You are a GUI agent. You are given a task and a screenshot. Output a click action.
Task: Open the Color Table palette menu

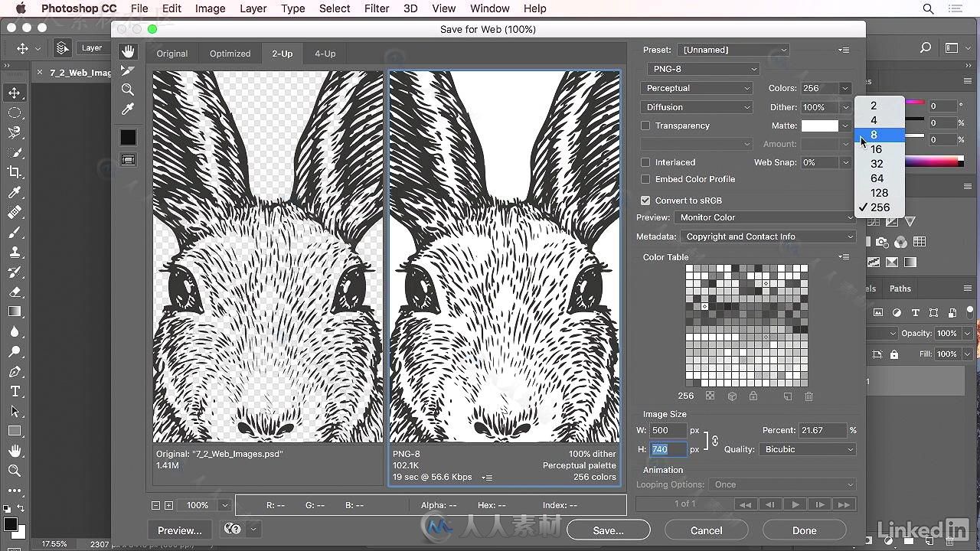pyautogui.click(x=844, y=257)
